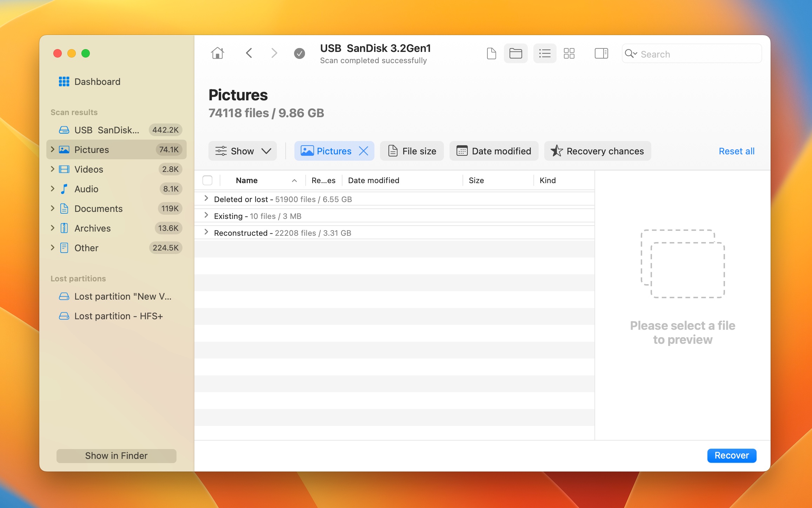Switch to folder view icon
The width and height of the screenshot is (812, 508).
tap(515, 53)
